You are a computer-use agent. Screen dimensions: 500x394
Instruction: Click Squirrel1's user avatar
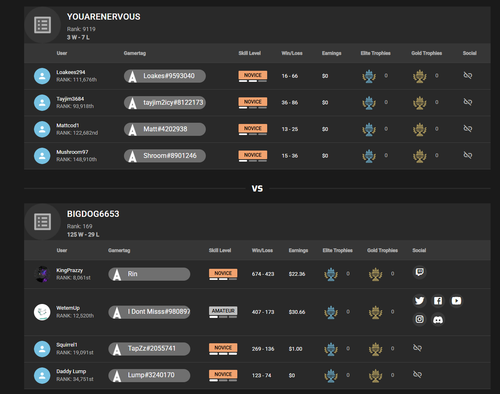(42, 349)
